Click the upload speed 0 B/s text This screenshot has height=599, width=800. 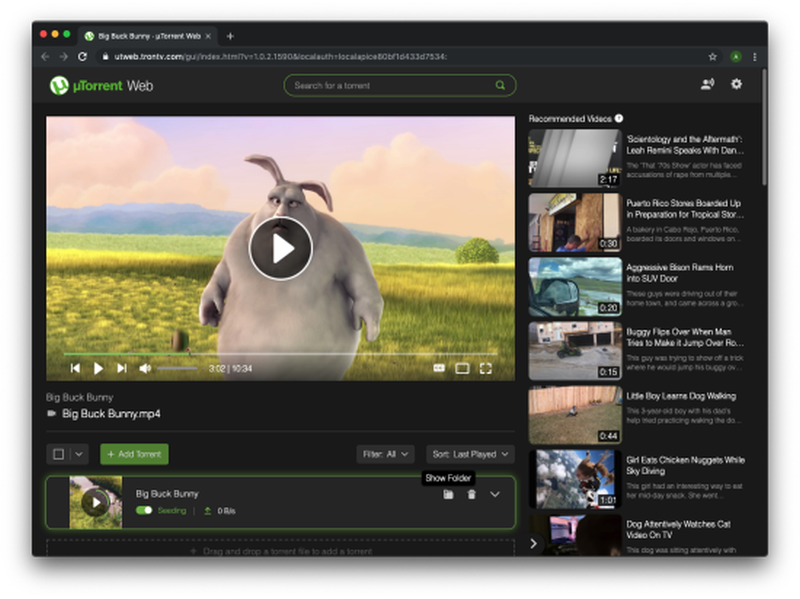226,511
